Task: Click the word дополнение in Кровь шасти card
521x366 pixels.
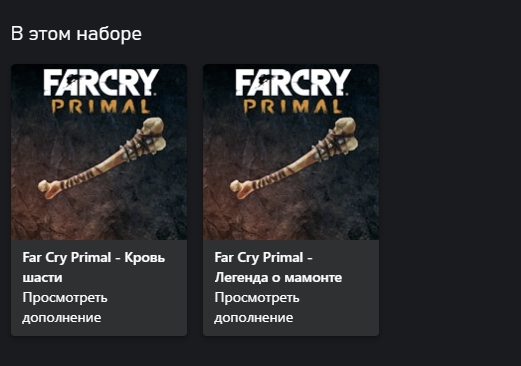Action: pyautogui.click(x=62, y=318)
